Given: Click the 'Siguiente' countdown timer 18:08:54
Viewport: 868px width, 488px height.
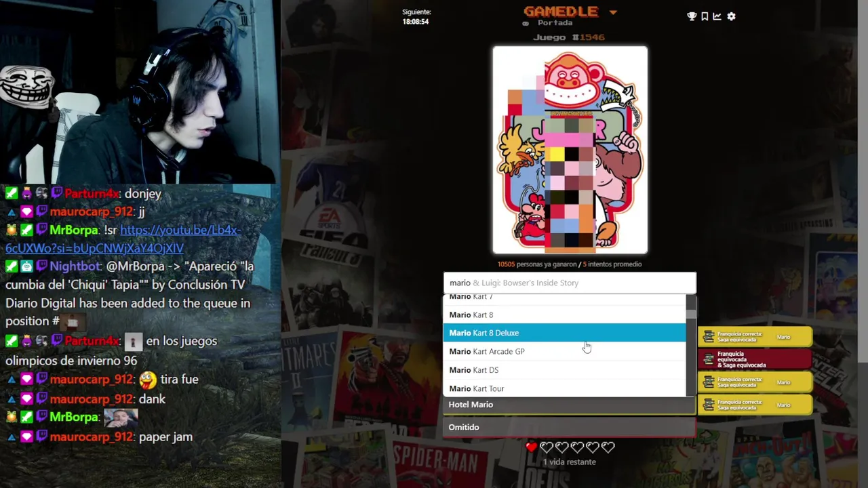Looking at the screenshot, I should 416,22.
